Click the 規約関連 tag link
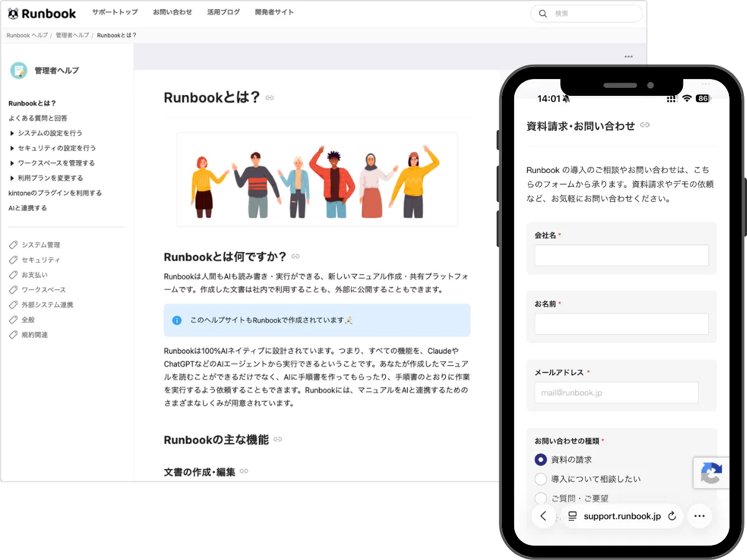The height and width of the screenshot is (560, 747). [x=35, y=335]
